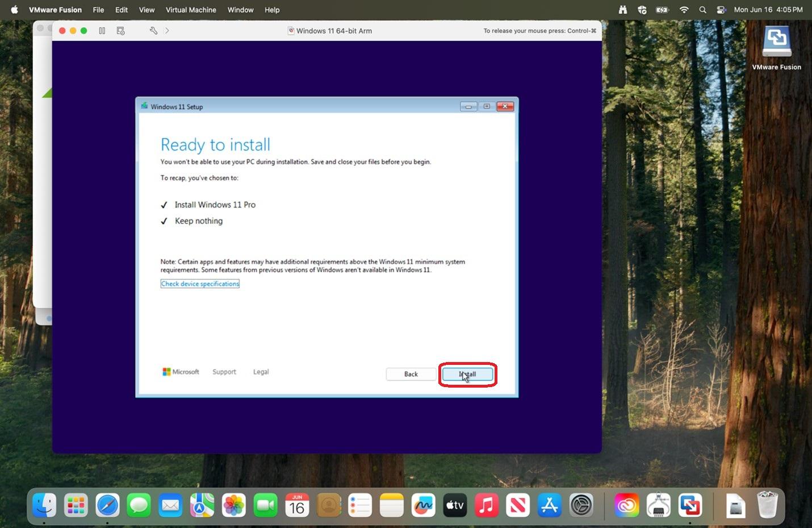Open Adobe Creative Cloud from the Dock
The height and width of the screenshot is (528, 812).
point(627,505)
